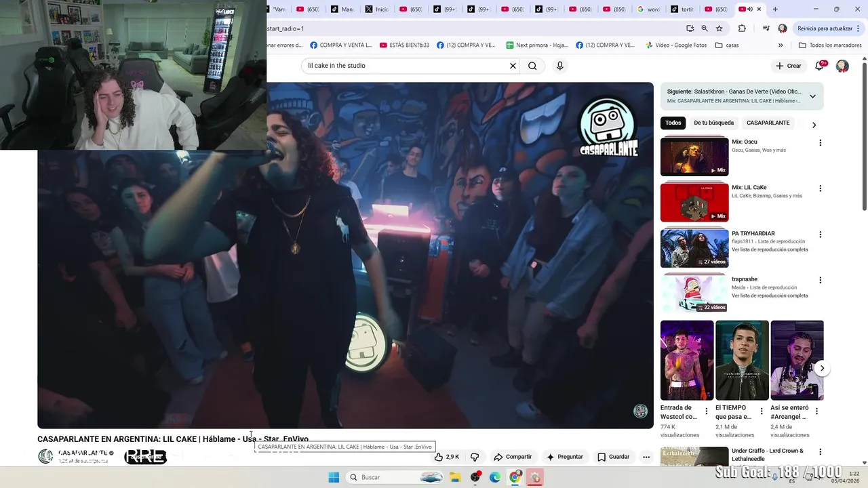Switch to the tortit TikTok tab
This screenshot has width=868, height=488.
pos(682,9)
